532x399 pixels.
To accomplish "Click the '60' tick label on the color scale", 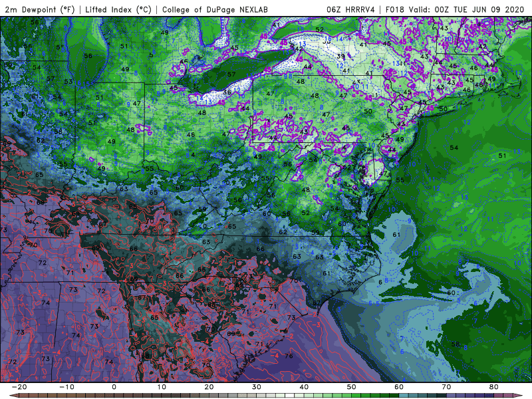I will 399,387.
